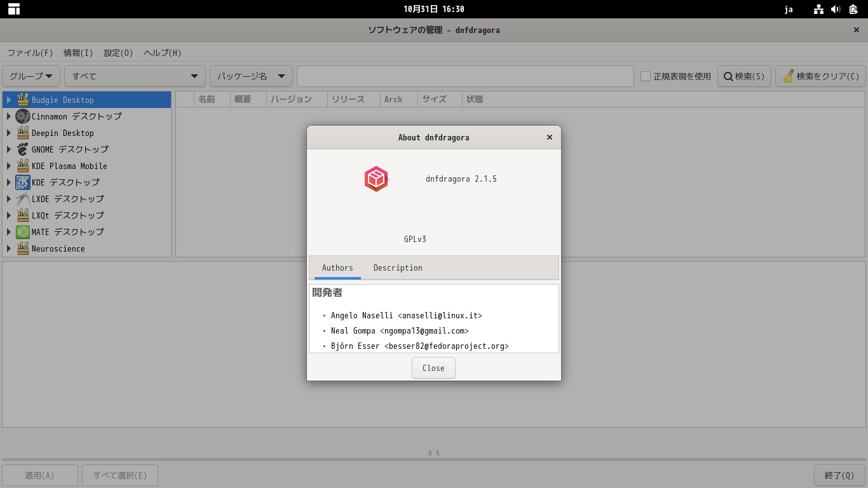Open the network status icon in top bar
The image size is (868, 488).
(x=818, y=9)
